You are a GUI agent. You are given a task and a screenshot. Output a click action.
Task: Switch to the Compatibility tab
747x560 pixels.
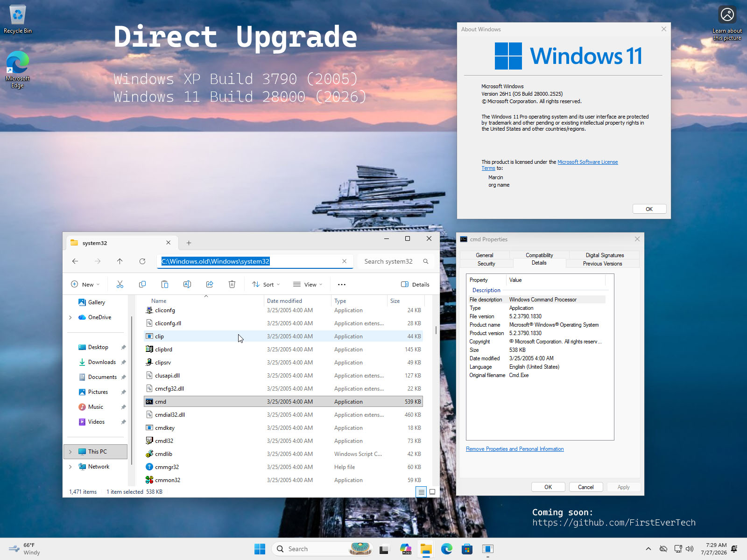pos(539,255)
